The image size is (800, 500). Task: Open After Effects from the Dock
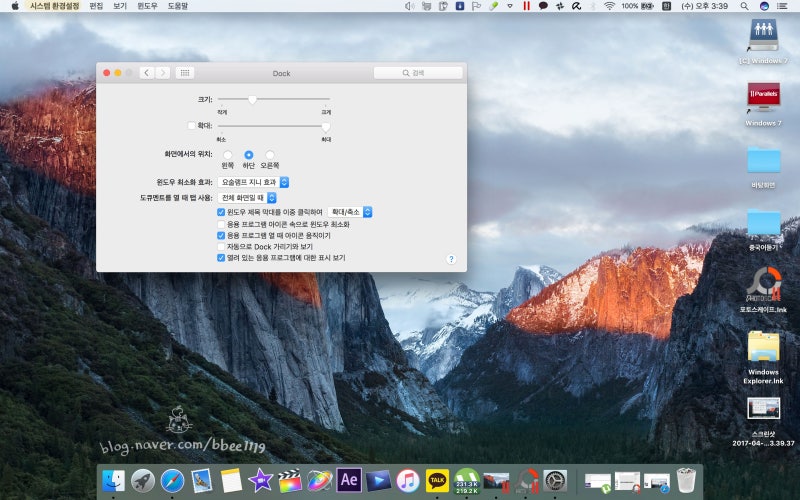click(349, 480)
